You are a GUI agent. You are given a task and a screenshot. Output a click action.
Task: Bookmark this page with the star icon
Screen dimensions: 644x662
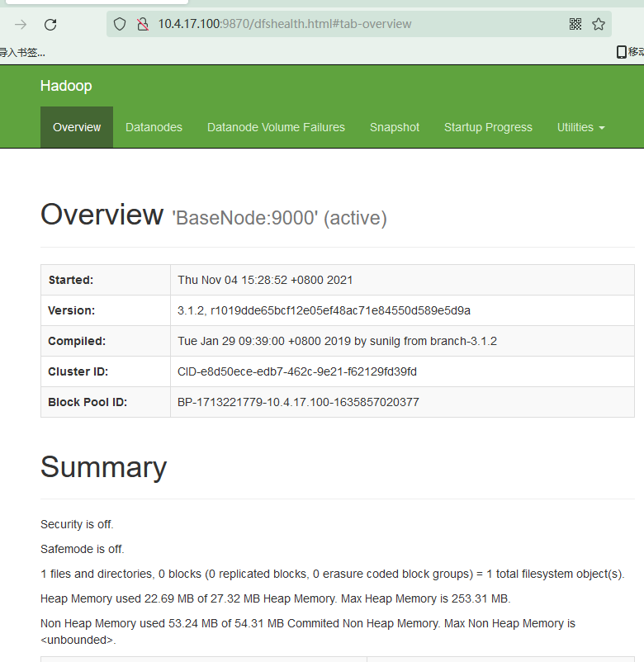pyautogui.click(x=599, y=24)
